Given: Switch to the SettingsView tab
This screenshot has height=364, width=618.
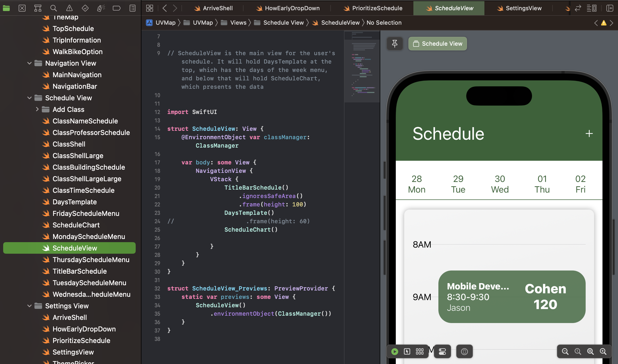Looking at the screenshot, I should (519, 8).
